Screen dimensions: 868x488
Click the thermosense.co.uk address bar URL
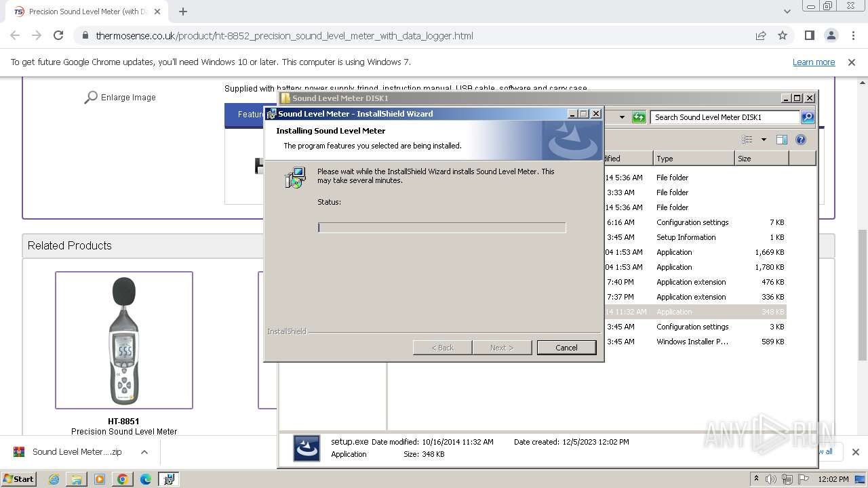pos(285,36)
